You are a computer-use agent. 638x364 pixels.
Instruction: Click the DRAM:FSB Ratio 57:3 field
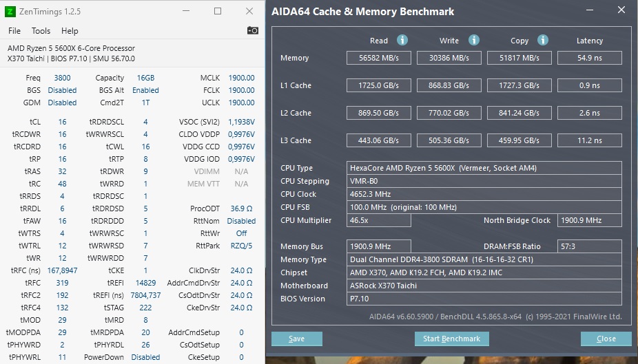coord(590,246)
